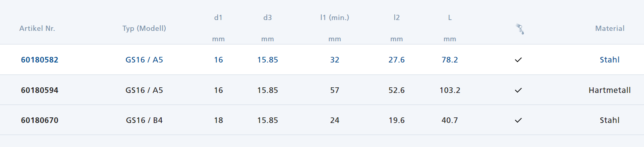Click the Typ (Modell) column header

(144, 28)
